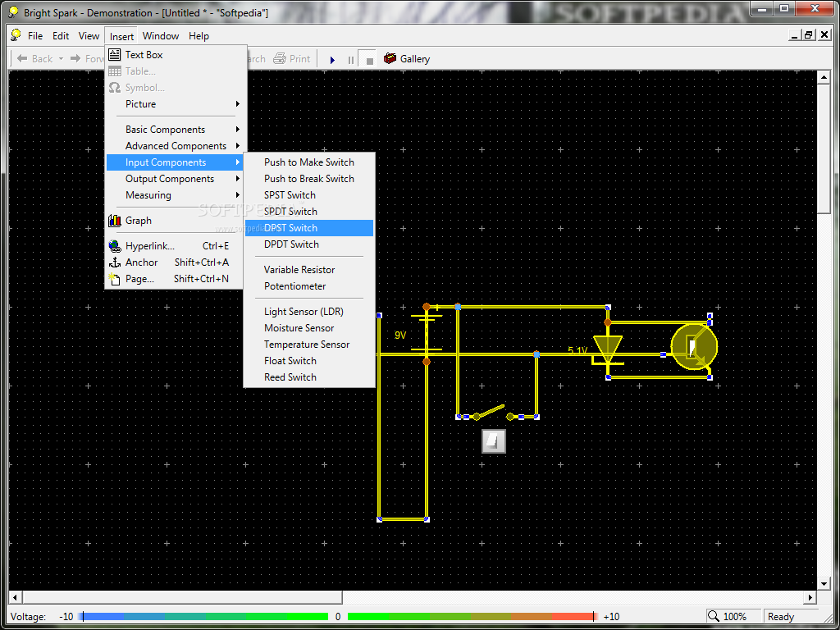Insert a Reed Switch

(309, 377)
